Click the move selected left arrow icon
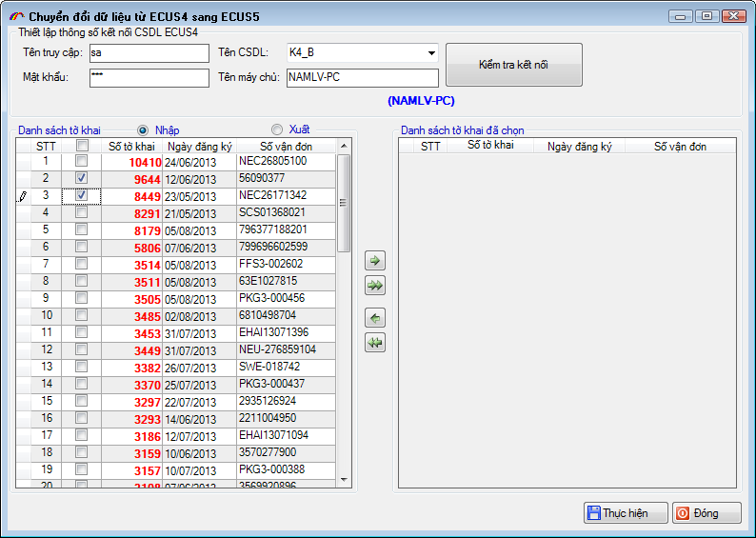The height and width of the screenshot is (538, 756). tap(375, 318)
